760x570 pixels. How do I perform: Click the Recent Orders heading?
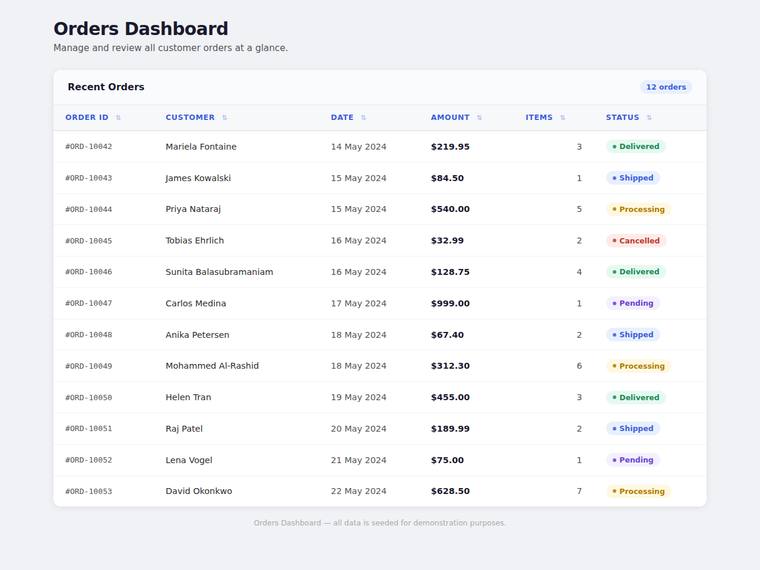106,87
